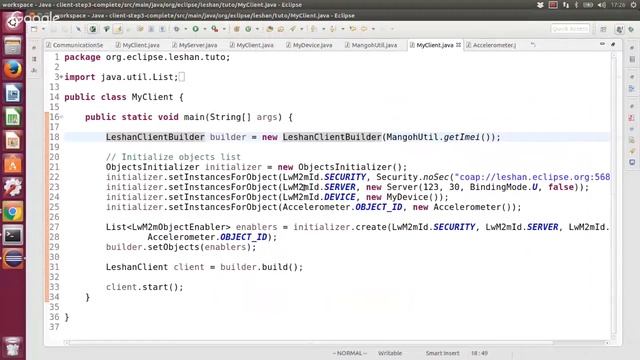Image resolution: width=640 pixels, height=360 pixels.
Task: Open the Debug configurations dropdown arrow
Action: (x=186, y=29)
